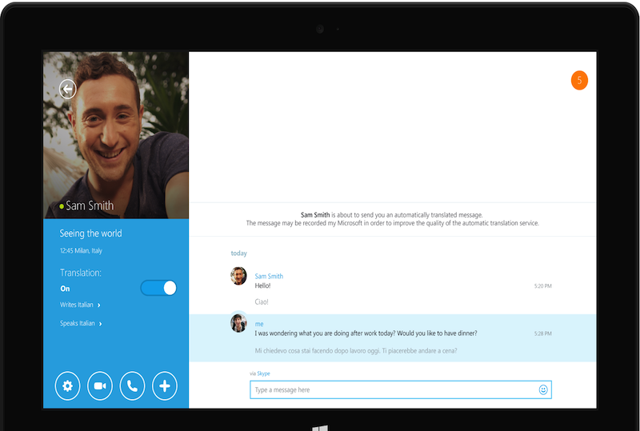Start a video call with Sam Smith

pyautogui.click(x=100, y=386)
